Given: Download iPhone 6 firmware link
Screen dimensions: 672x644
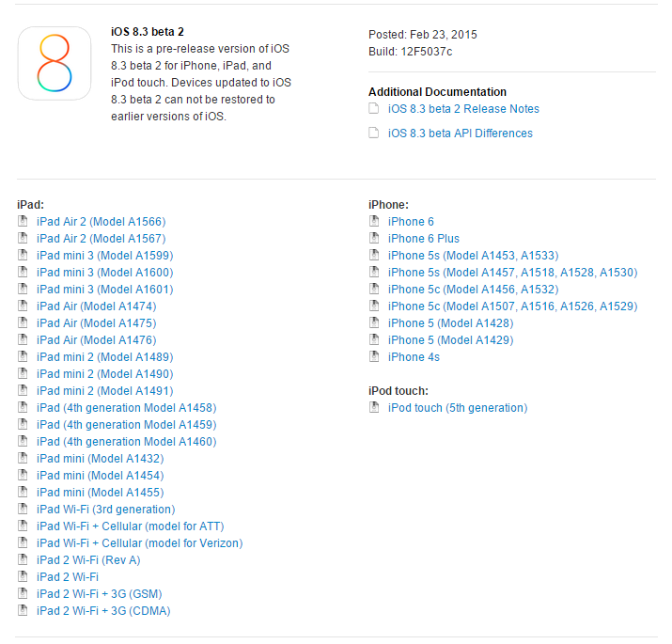Looking at the screenshot, I should (x=411, y=222).
